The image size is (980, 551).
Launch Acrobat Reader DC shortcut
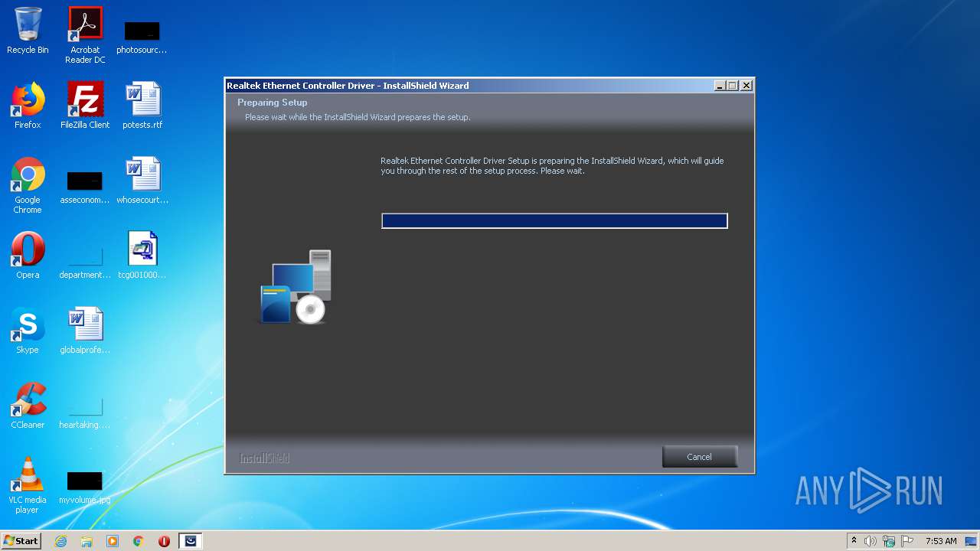point(85,35)
